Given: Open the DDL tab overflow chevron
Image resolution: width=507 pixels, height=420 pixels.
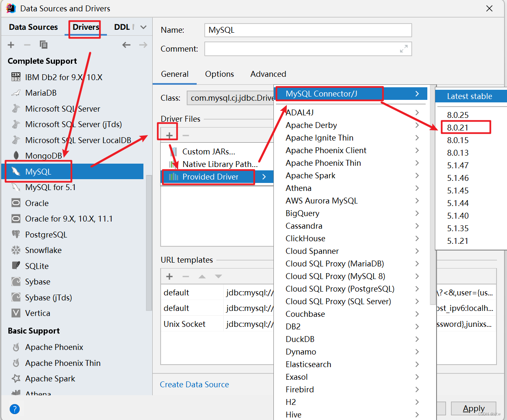Looking at the screenshot, I should 143,26.
